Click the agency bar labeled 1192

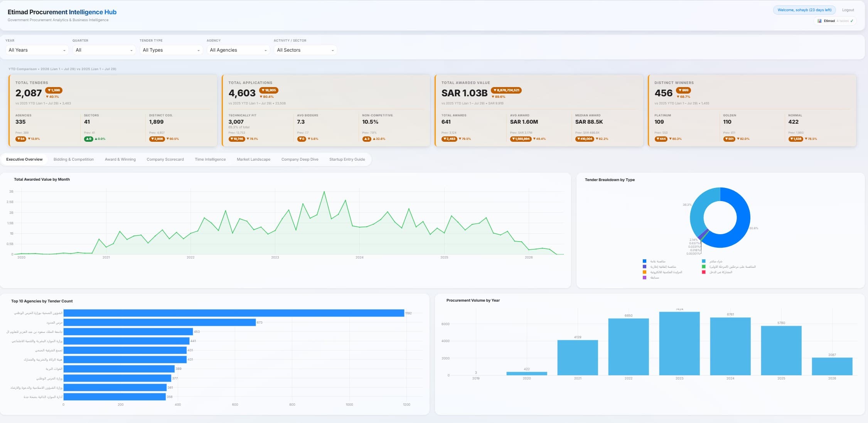pyautogui.click(x=234, y=313)
